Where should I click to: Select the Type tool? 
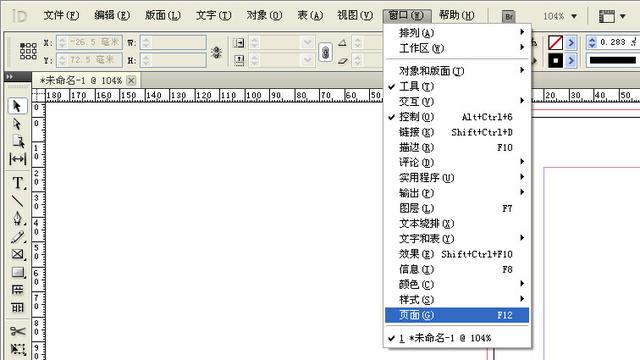[18, 182]
